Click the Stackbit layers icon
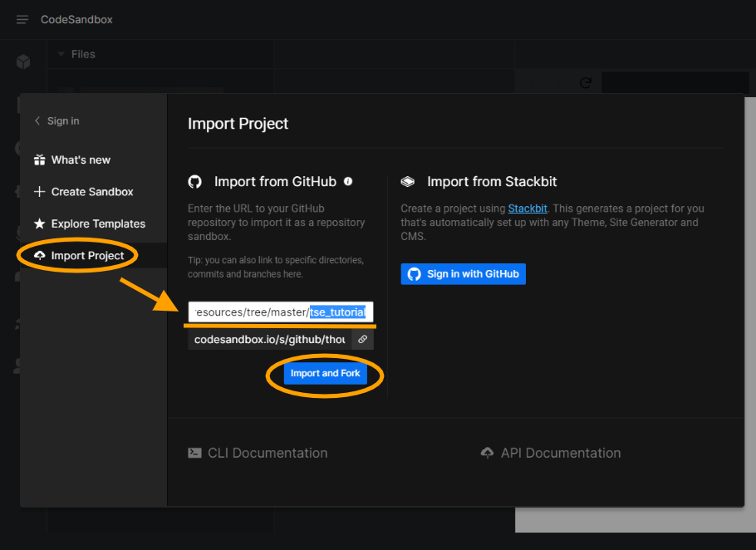The width and height of the screenshot is (756, 550). (x=408, y=182)
